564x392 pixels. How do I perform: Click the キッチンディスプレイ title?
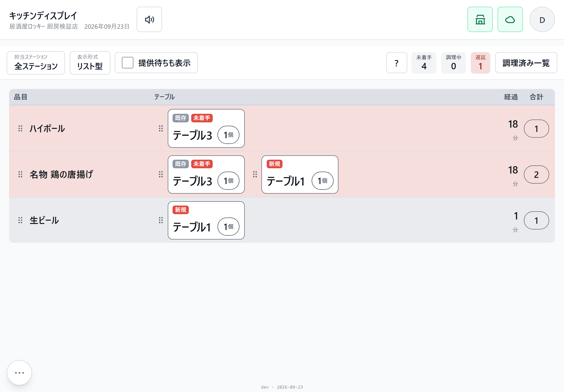[43, 16]
